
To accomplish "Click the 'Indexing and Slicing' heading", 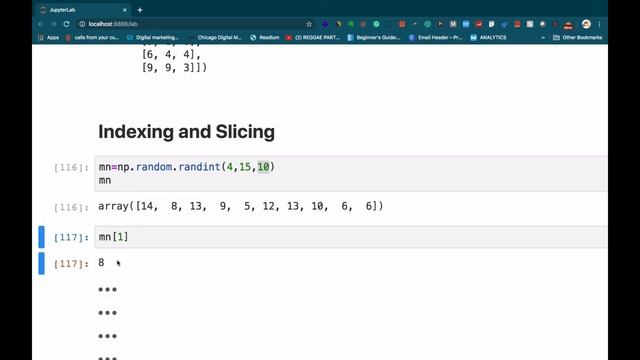I will point(187,132).
